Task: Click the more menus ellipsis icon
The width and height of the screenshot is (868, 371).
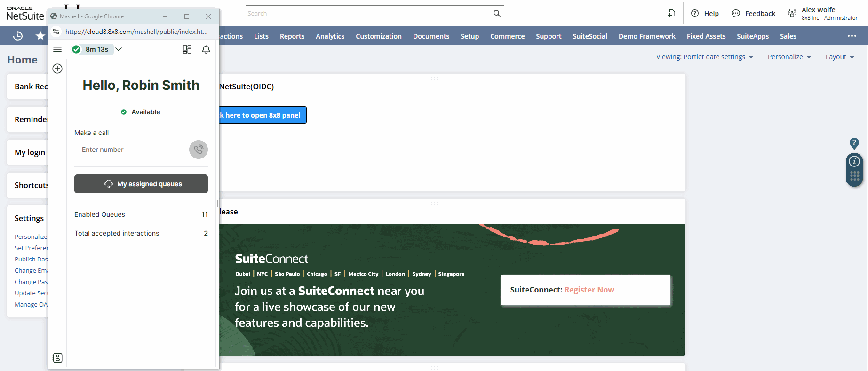Action: point(852,36)
